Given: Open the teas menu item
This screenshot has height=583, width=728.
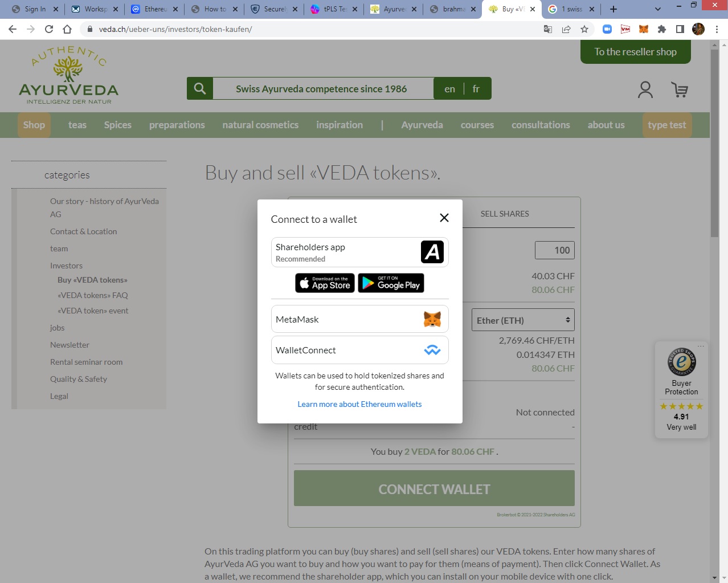Looking at the screenshot, I should [x=77, y=125].
